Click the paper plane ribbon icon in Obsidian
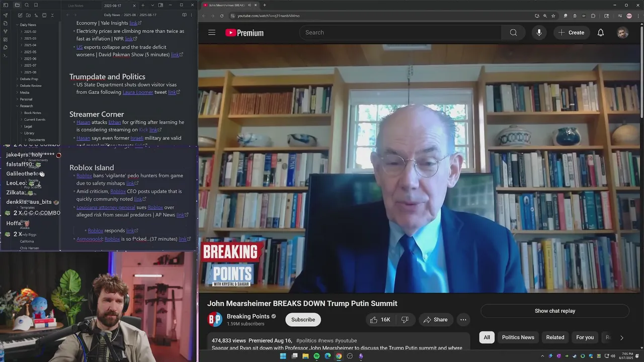644x362 pixels. [x=6, y=15]
